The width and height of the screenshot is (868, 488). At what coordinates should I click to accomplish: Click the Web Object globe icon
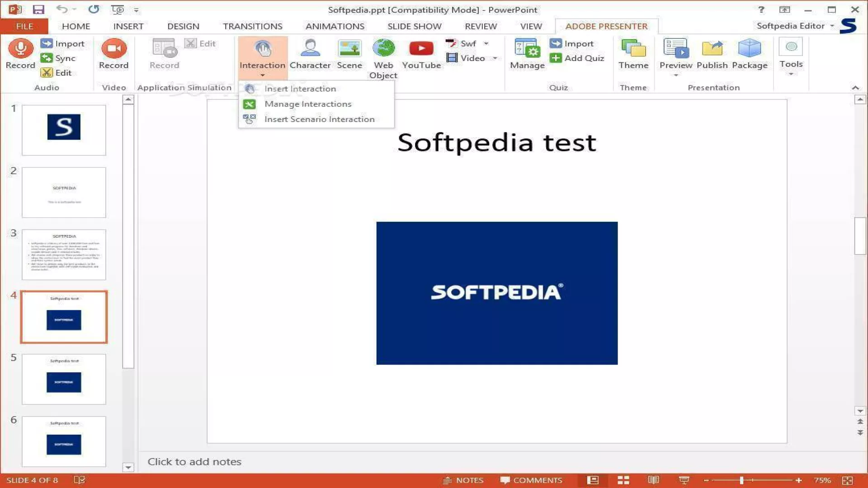pos(383,49)
